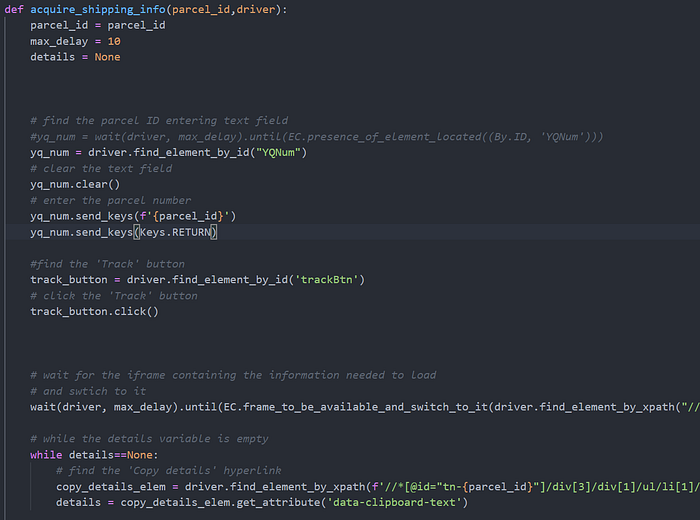Screen dimensions: 700x520
Task: Click the 'driver' parameter in the function signature
Action: pos(255,9)
